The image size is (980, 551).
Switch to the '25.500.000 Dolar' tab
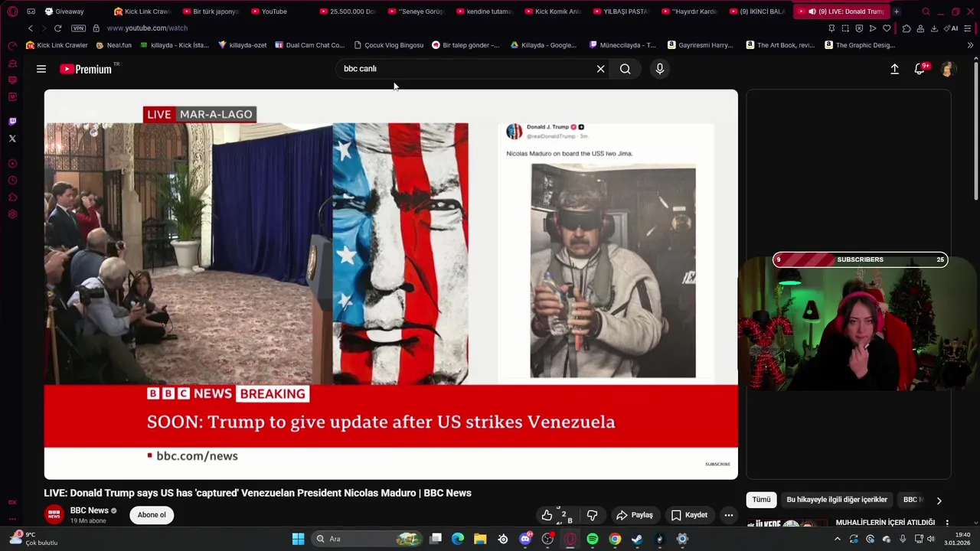pos(348,11)
